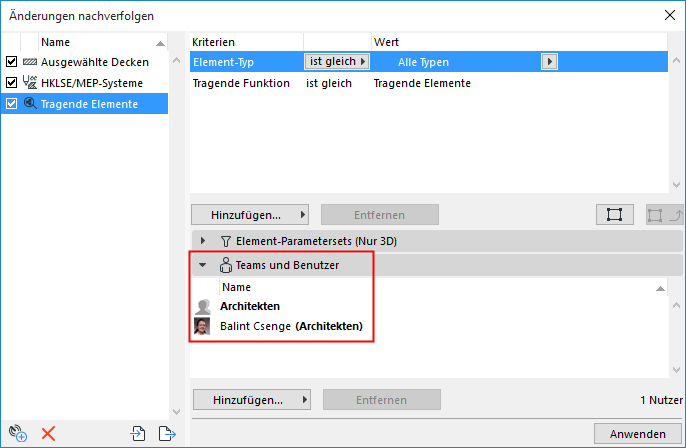Open the lower Hinzufügen... users dropdown

(252, 400)
